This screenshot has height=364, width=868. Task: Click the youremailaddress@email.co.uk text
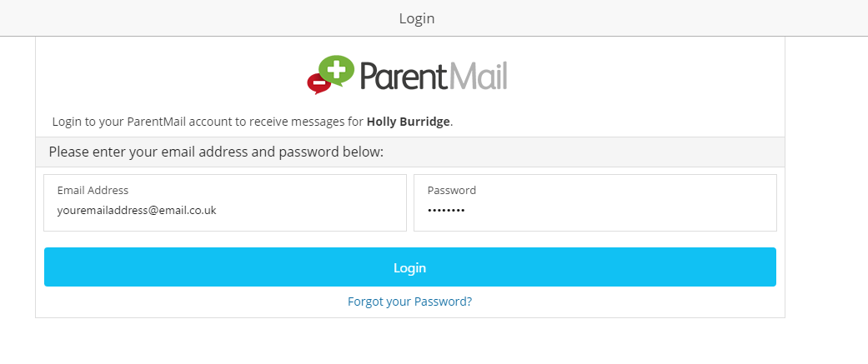[137, 211]
